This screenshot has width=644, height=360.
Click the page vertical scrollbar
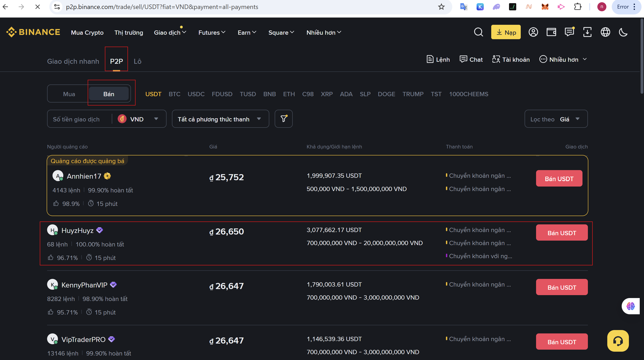(x=642, y=56)
